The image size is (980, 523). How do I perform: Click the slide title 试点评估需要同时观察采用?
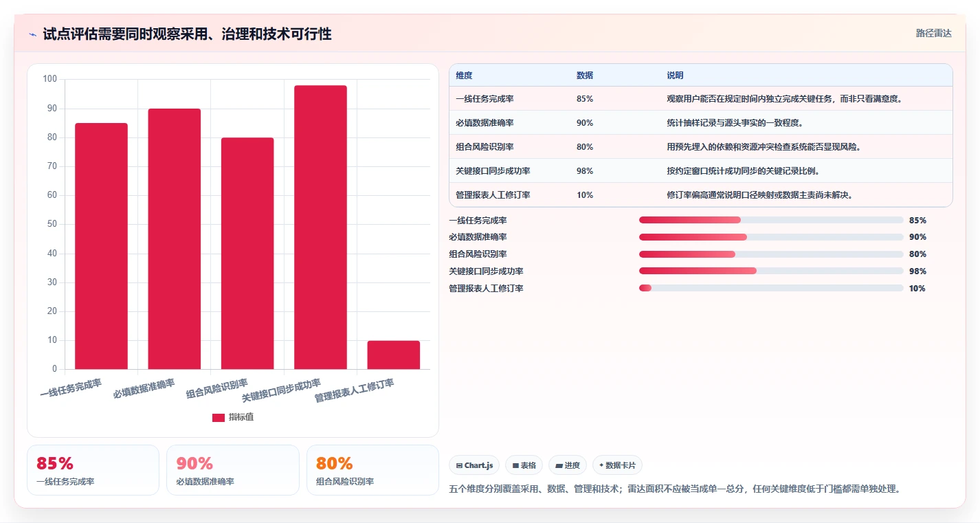click(x=187, y=34)
